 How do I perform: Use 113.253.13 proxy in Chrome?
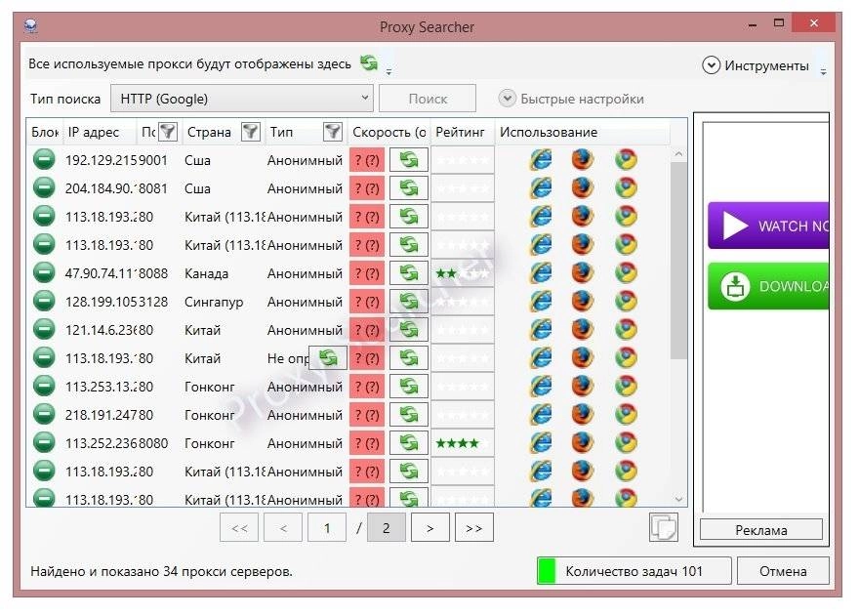click(x=626, y=387)
